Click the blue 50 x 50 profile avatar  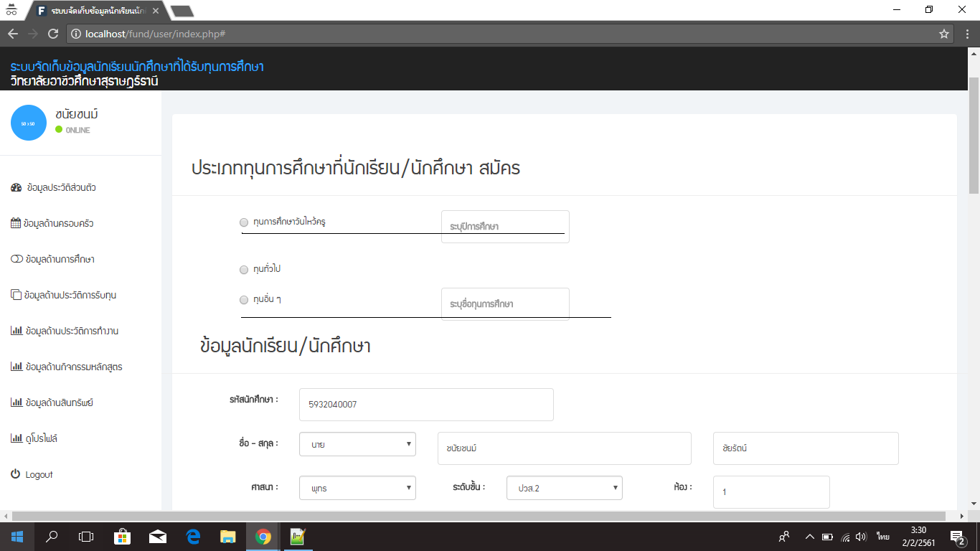pyautogui.click(x=29, y=123)
